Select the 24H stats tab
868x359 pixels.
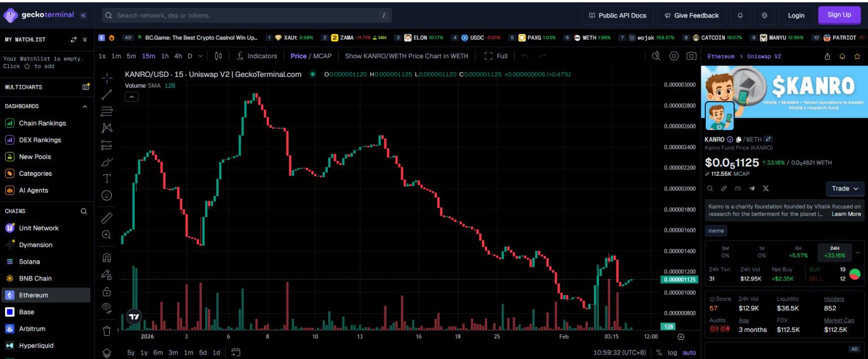click(834, 252)
